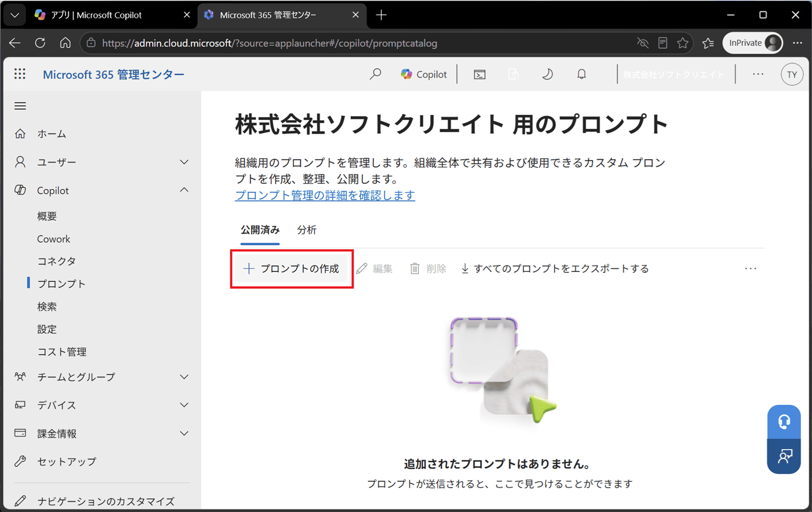Go to browser home page icon
812x512 pixels.
point(65,43)
